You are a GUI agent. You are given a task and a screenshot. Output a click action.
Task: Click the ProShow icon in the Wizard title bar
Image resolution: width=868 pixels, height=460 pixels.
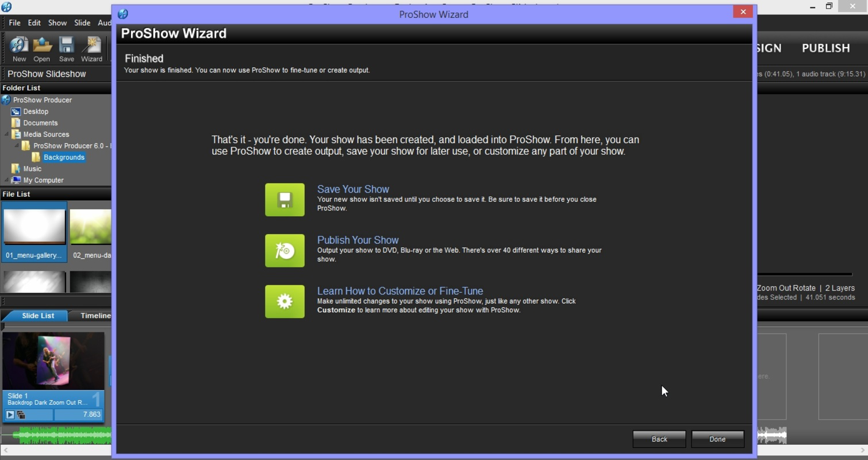point(122,14)
